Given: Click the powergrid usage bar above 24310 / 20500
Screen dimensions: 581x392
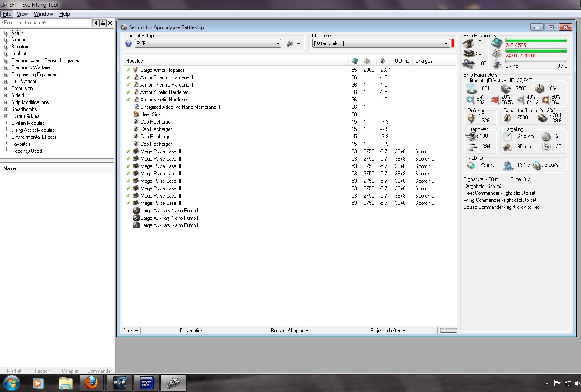Looking at the screenshot, I should point(536,50).
